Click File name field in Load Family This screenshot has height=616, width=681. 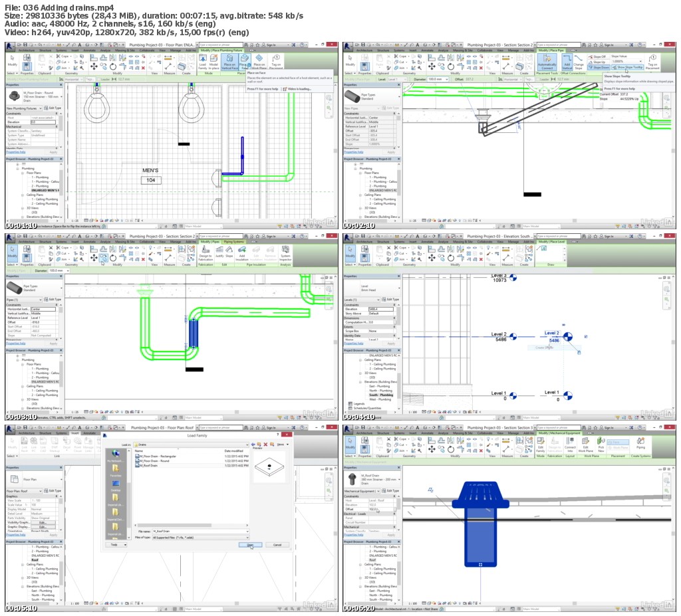pyautogui.click(x=201, y=532)
